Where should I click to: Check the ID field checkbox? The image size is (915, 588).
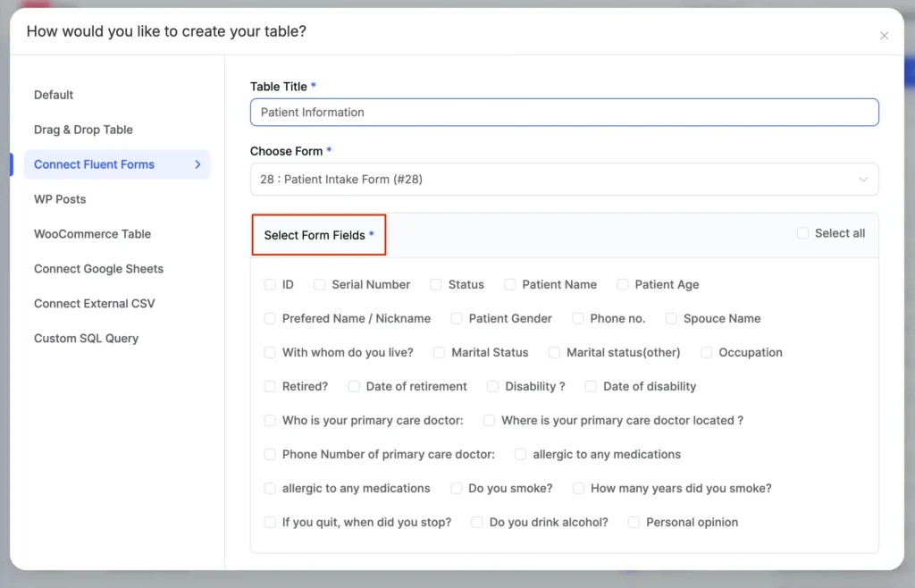270,285
